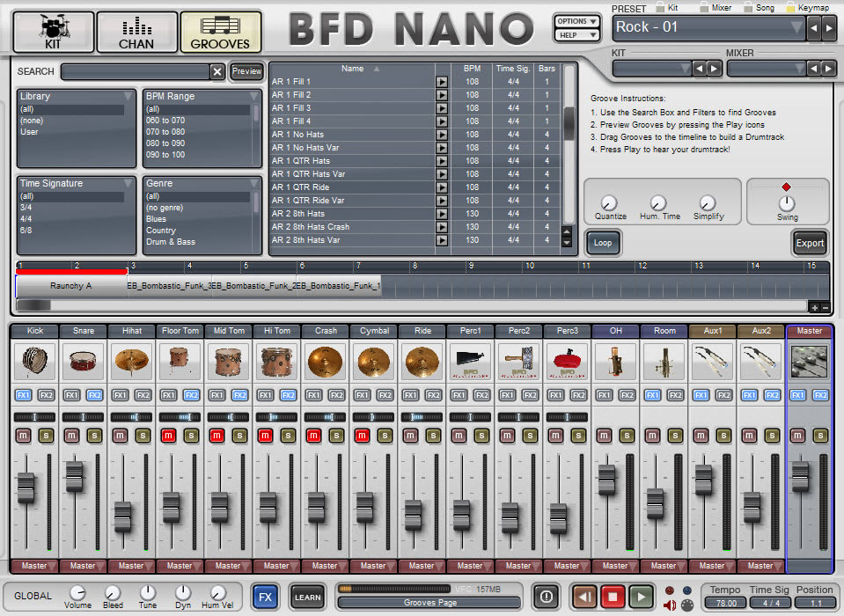Viewport: 844px width, 616px height.
Task: Select Raunchy A clip in timeline
Action: coord(71,286)
